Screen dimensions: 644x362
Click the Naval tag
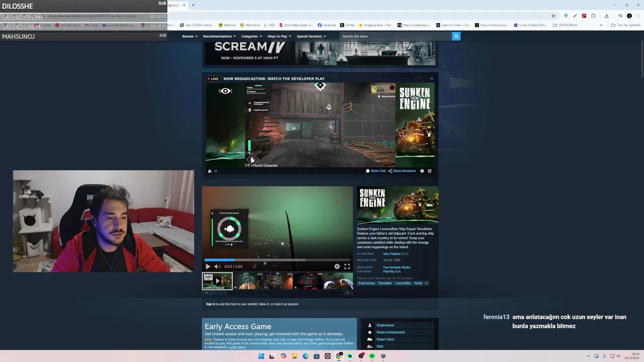[418, 283]
